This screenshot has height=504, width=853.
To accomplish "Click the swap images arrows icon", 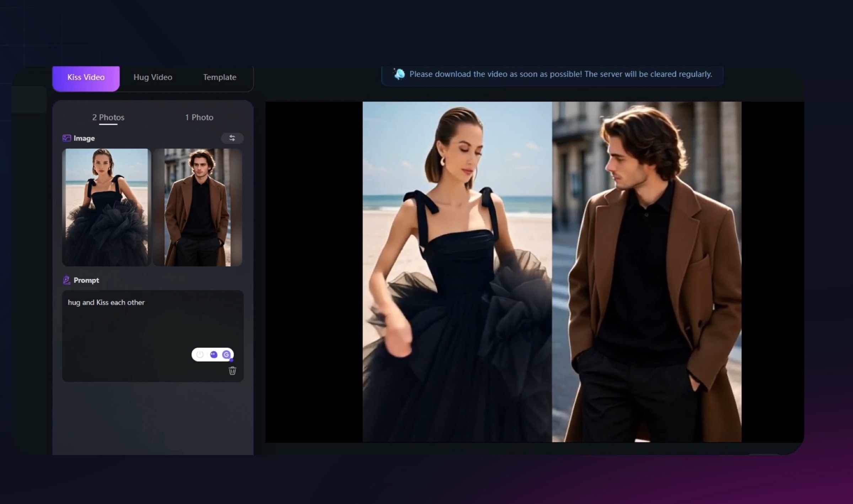I will [232, 138].
